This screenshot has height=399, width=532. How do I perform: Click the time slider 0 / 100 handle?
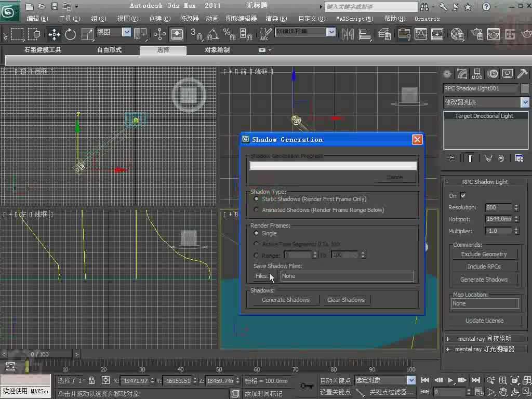(40, 354)
